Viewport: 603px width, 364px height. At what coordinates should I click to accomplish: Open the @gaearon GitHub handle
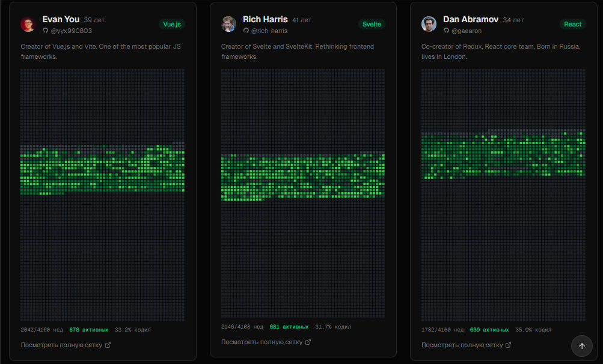(466, 31)
